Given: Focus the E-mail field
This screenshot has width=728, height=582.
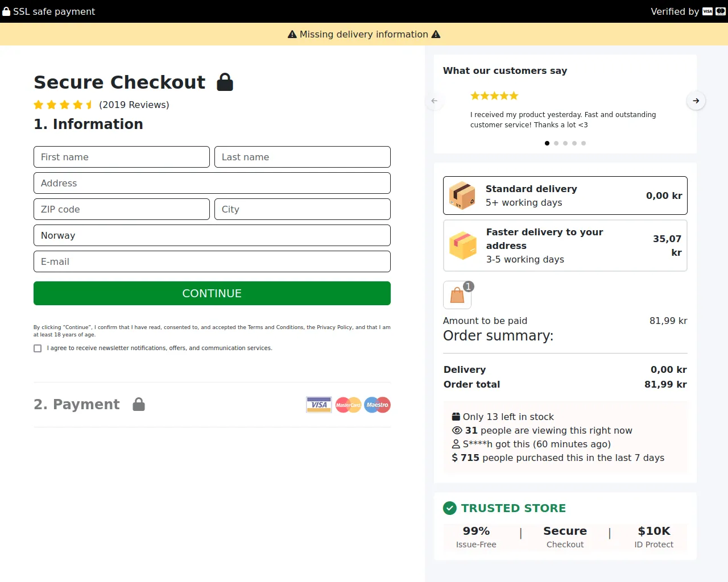Looking at the screenshot, I should click(x=212, y=261).
